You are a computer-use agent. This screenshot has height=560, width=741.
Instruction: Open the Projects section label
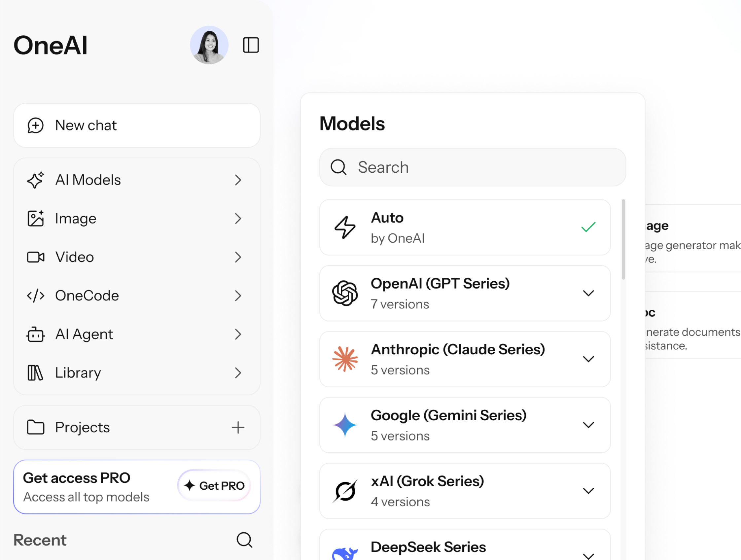click(83, 427)
